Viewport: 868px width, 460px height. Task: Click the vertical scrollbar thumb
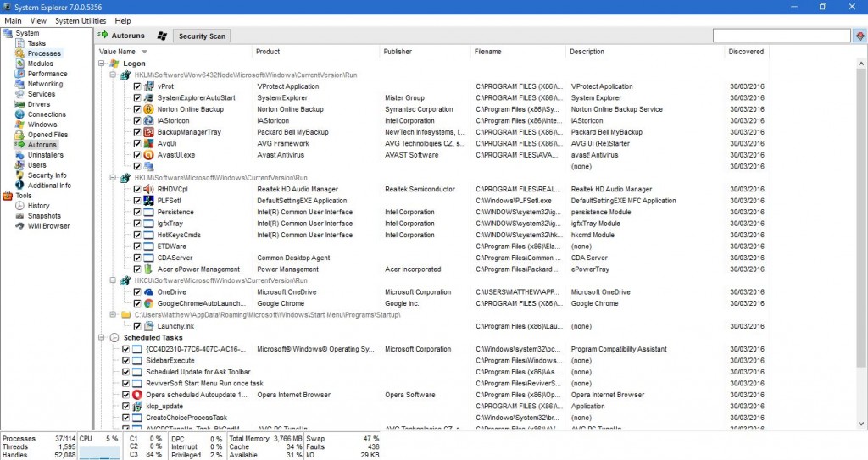click(x=861, y=216)
